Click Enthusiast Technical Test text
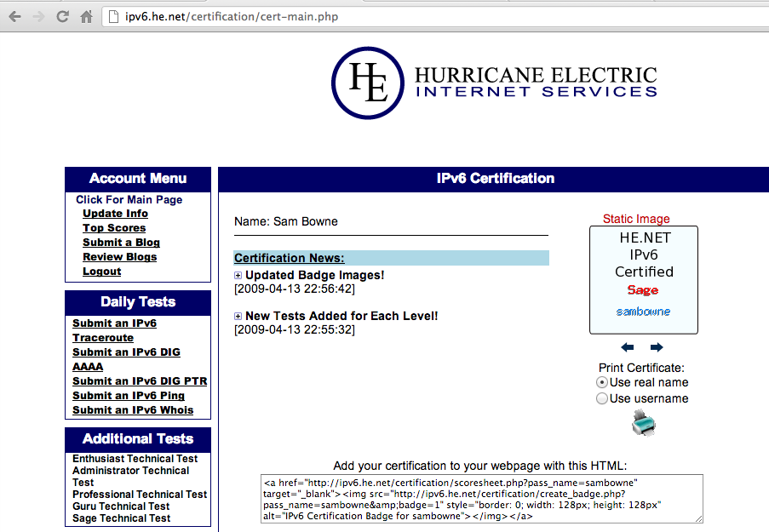The width and height of the screenshot is (769, 532). click(x=135, y=459)
